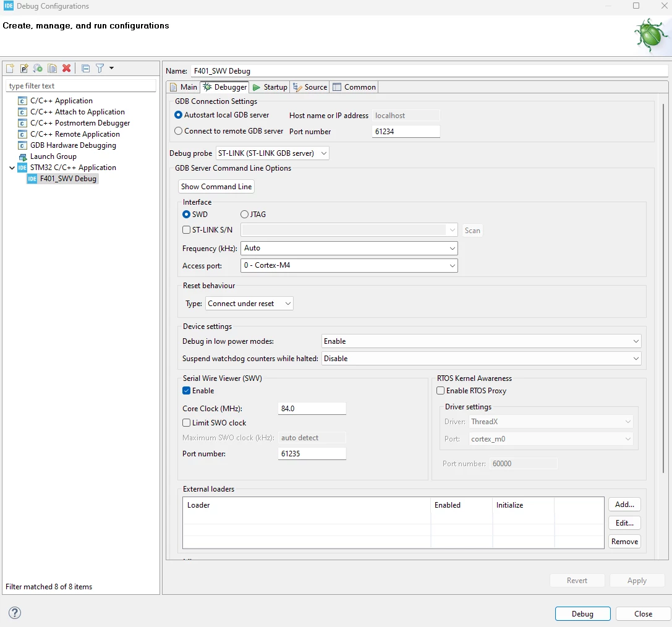The image size is (672, 627).
Task: Click the help question mark icon
Action: pyautogui.click(x=15, y=613)
